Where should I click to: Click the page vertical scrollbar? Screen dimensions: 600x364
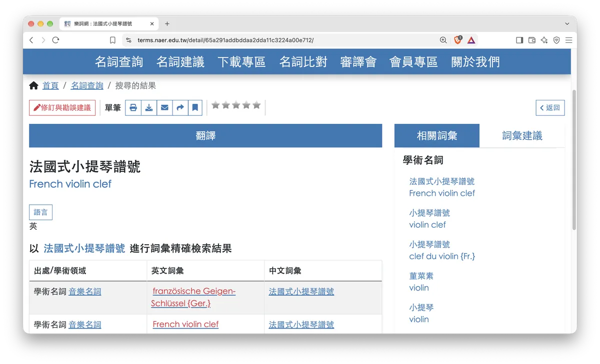pos(574,160)
